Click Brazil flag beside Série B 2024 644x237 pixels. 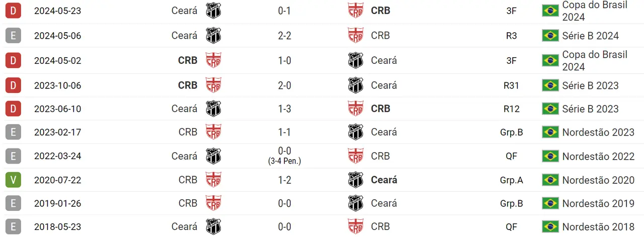click(550, 36)
